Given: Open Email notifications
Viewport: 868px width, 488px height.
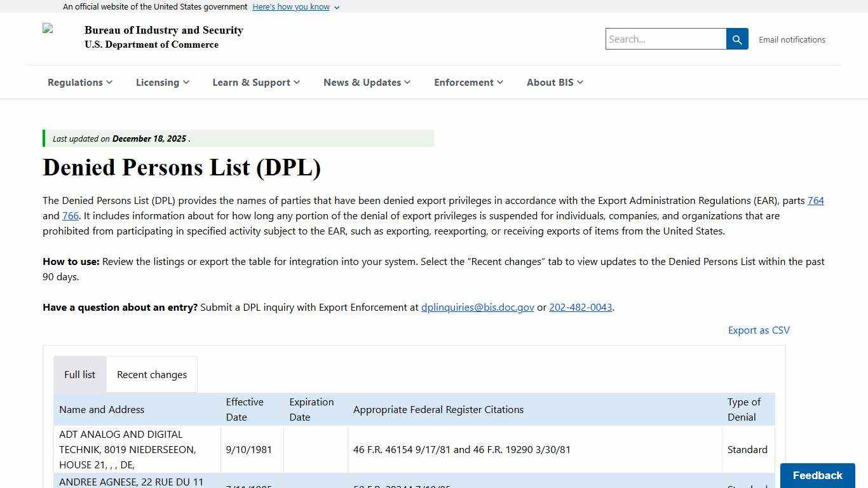Looking at the screenshot, I should 792,39.
